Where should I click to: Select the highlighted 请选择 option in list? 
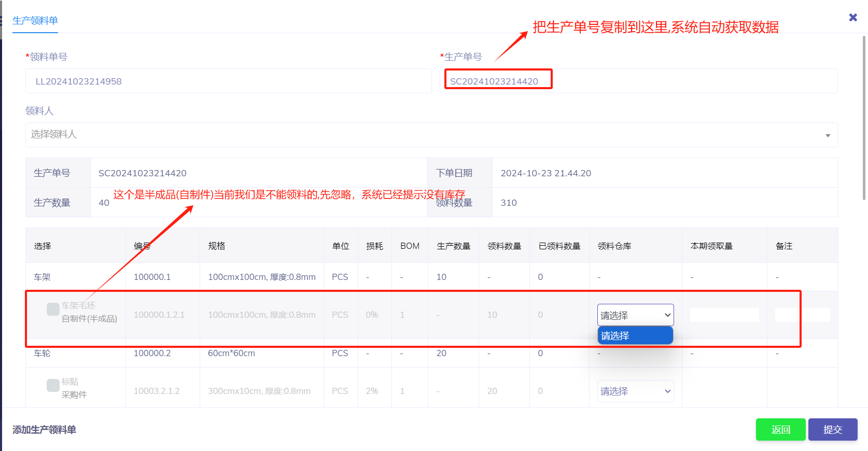pyautogui.click(x=635, y=336)
